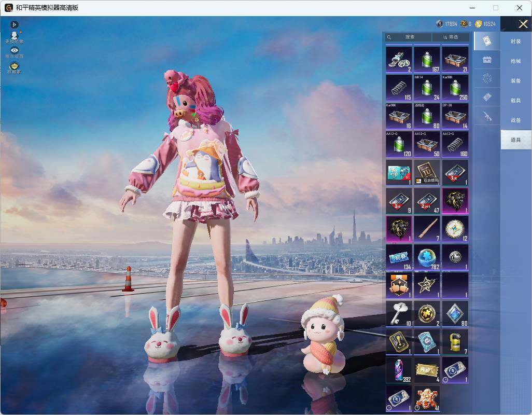This screenshot has width=532, height=415.
Task: Switch to the 枪械 firearms tab
Action: [x=516, y=61]
